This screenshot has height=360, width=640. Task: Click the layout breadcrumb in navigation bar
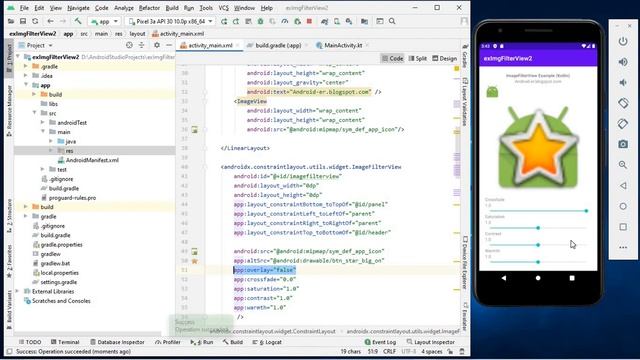pyautogui.click(x=137, y=34)
